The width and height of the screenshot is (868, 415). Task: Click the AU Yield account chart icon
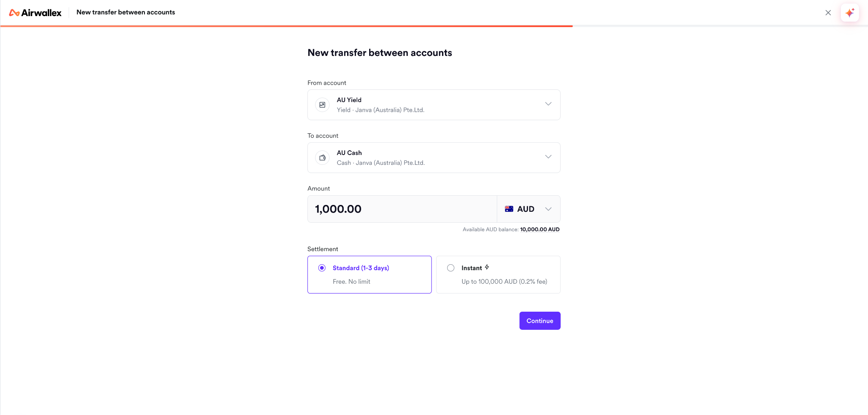point(323,105)
